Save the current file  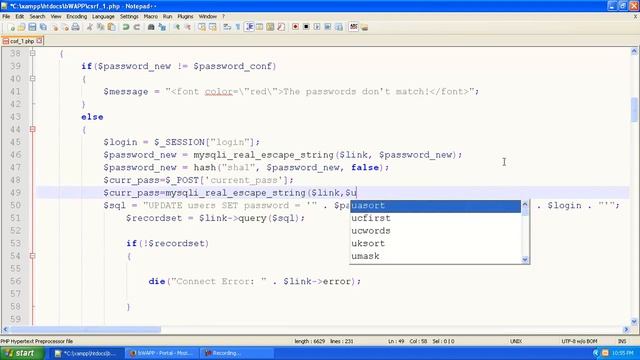pos(32,27)
